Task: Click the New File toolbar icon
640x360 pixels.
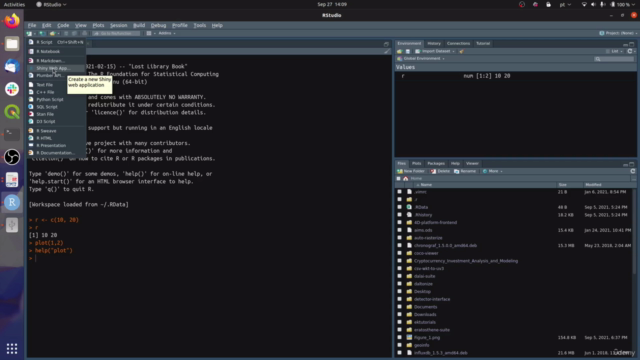Action: pos(29,33)
